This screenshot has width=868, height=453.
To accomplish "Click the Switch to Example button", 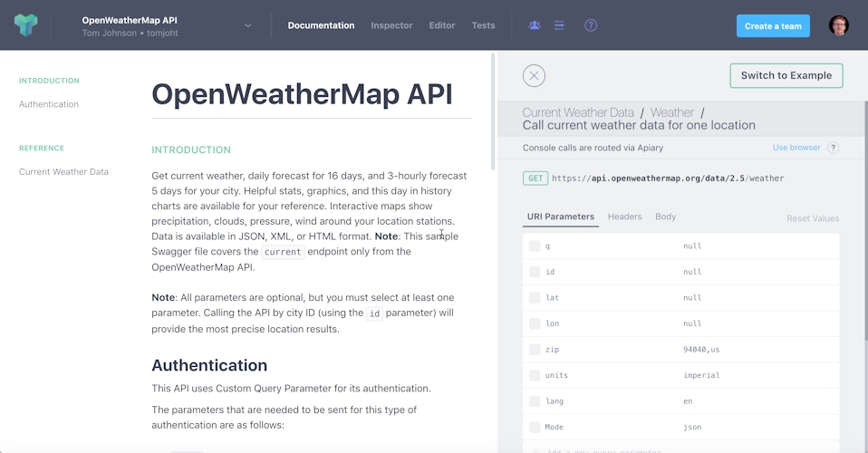I will click(x=786, y=75).
